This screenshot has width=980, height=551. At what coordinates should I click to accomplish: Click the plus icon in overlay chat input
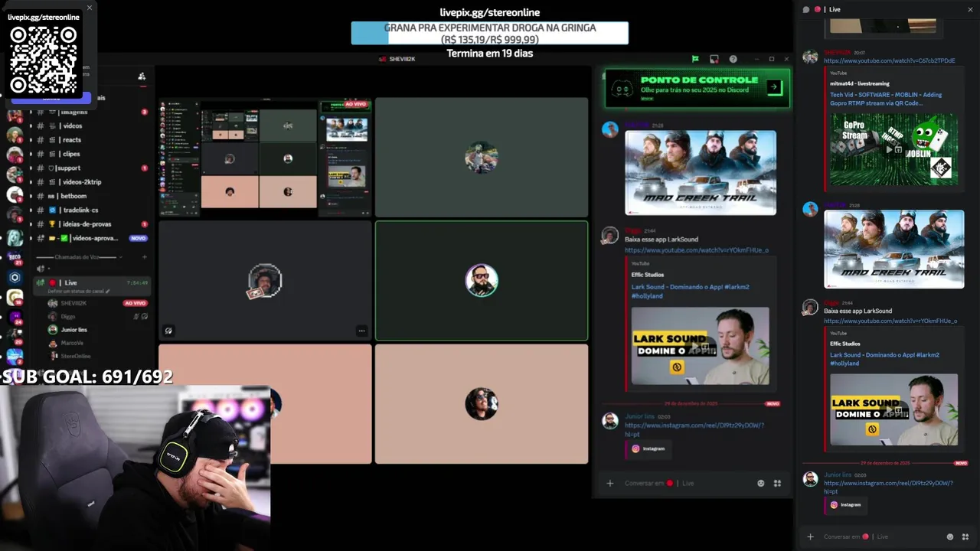810,536
